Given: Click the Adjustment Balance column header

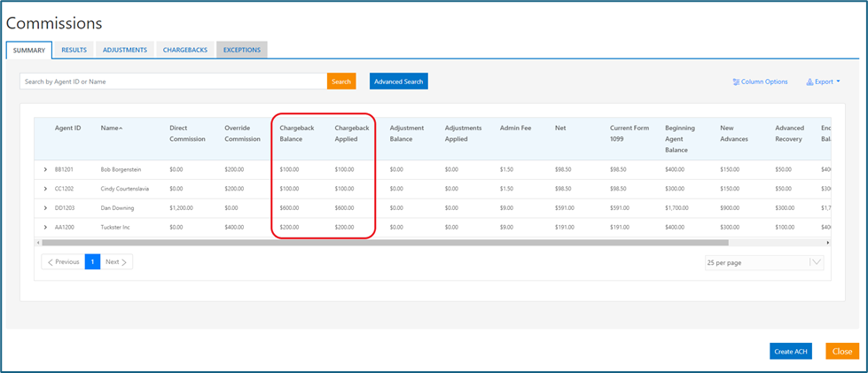Looking at the screenshot, I should click(x=407, y=134).
